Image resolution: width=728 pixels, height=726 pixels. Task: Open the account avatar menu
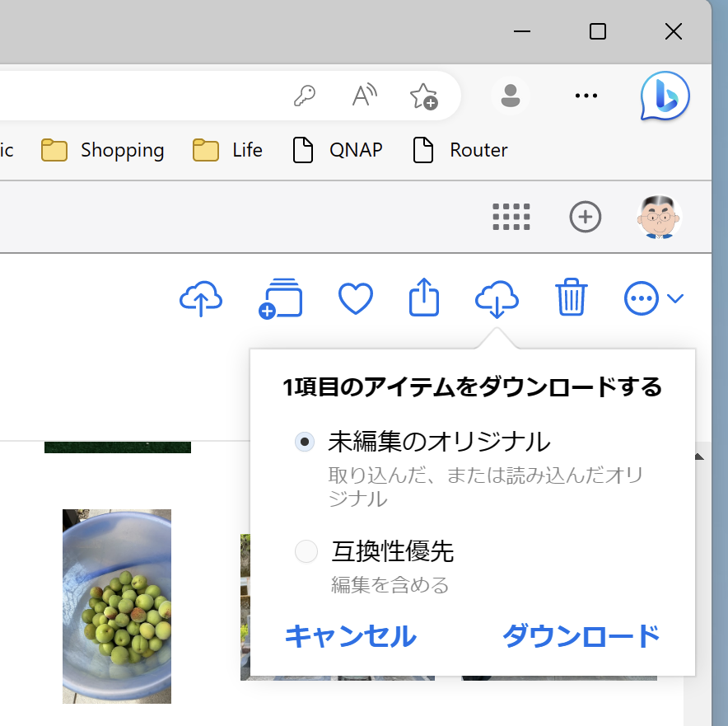pyautogui.click(x=660, y=217)
